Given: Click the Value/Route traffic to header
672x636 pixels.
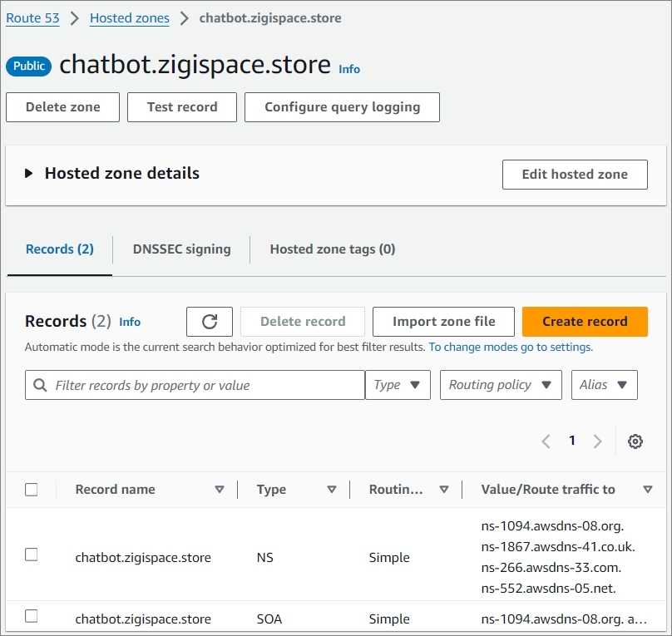Looking at the screenshot, I should coord(548,489).
